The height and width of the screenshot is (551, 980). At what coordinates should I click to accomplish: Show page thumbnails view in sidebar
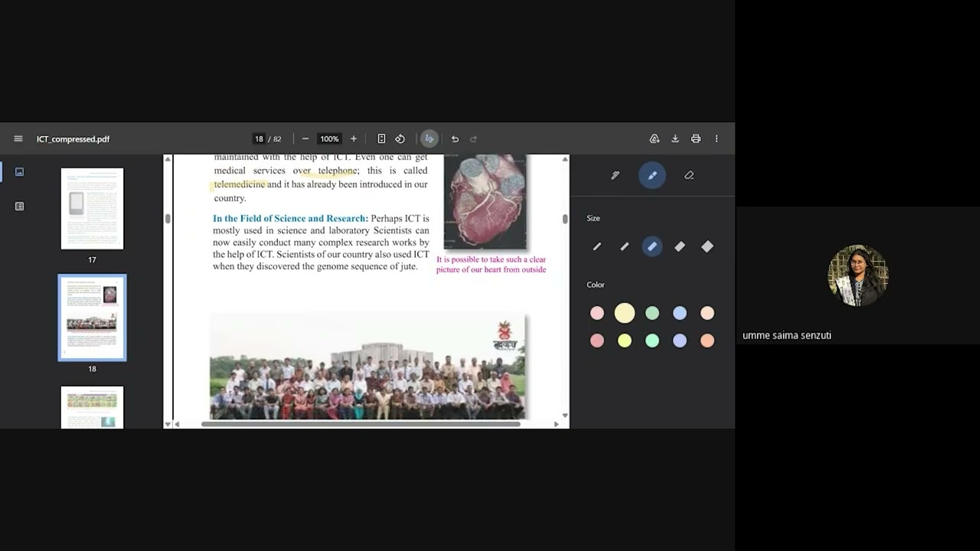click(19, 172)
